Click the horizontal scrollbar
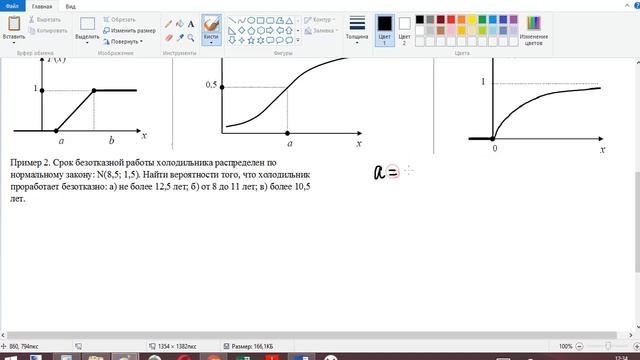The width and height of the screenshot is (640, 360). click(x=311, y=335)
